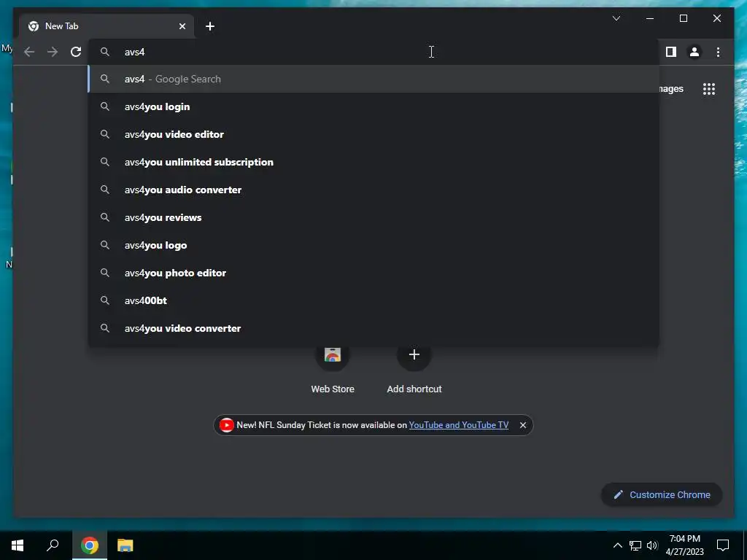Open the volume tray icon
The width and height of the screenshot is (747, 560).
point(652,545)
